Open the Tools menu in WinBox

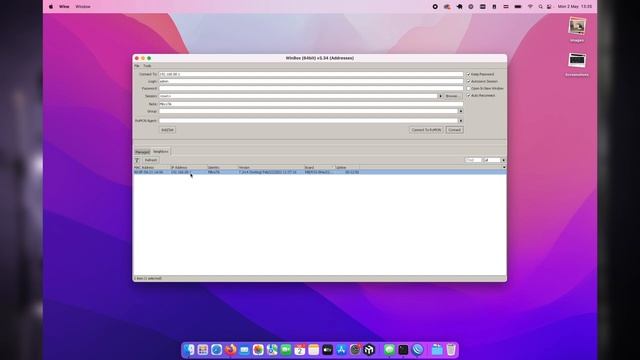(147, 66)
